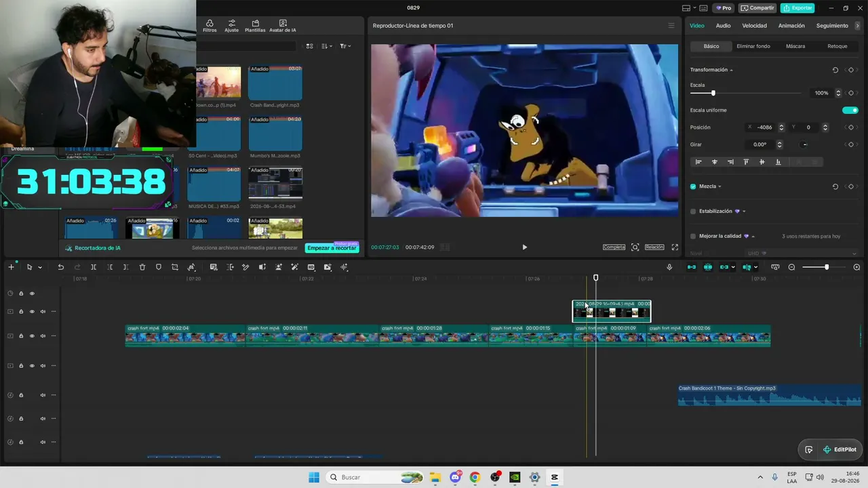Open the Plantillas panel
The height and width of the screenshot is (488, 868).
click(x=255, y=26)
